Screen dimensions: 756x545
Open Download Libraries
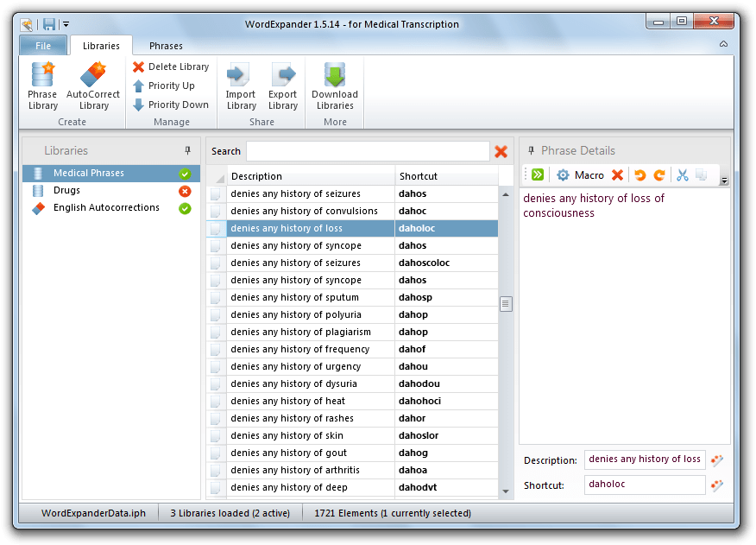(x=335, y=86)
